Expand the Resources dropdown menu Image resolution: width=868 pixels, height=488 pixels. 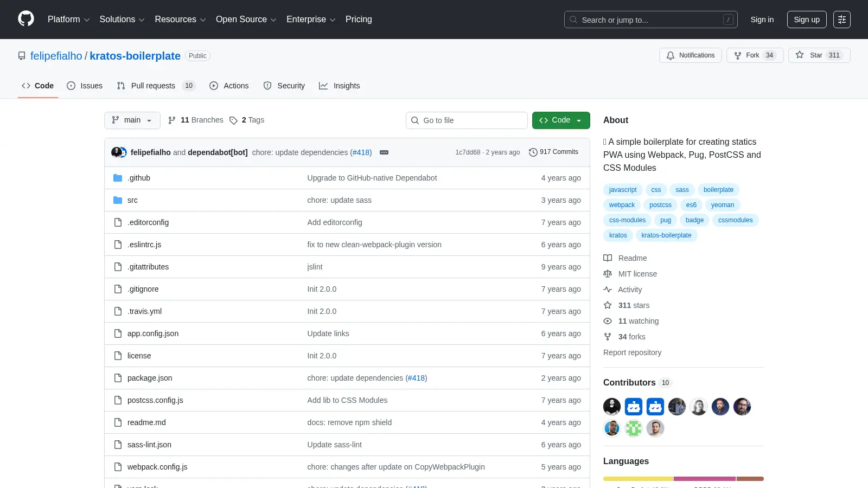[180, 20]
